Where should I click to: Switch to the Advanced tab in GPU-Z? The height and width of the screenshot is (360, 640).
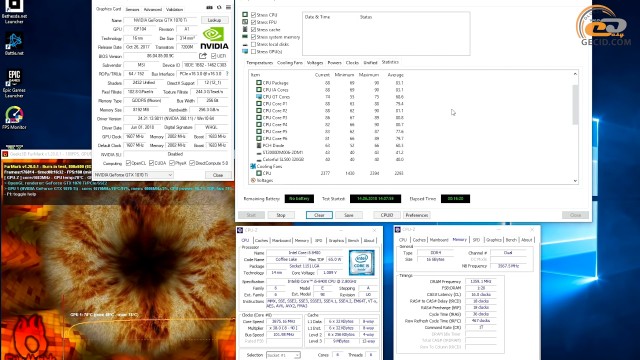[153, 9]
